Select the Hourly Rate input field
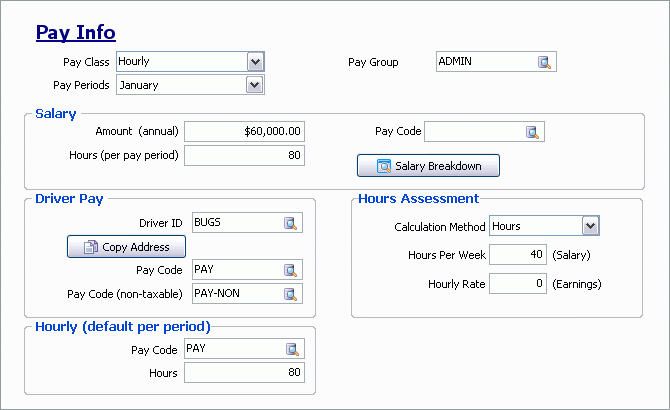This screenshot has width=670, height=410. [518, 284]
